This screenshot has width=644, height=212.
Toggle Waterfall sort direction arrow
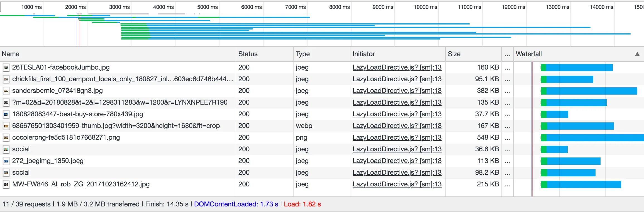coord(637,54)
